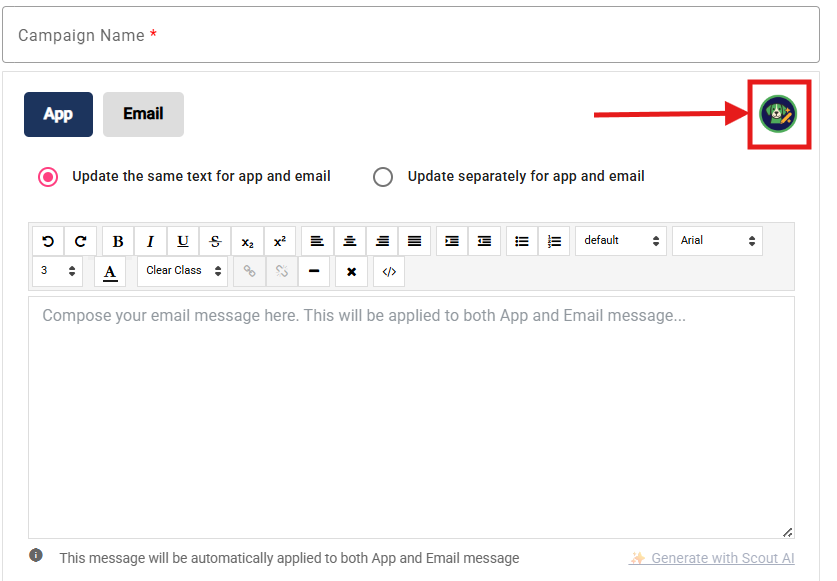Select 'Update separately for app and email'

pos(383,177)
